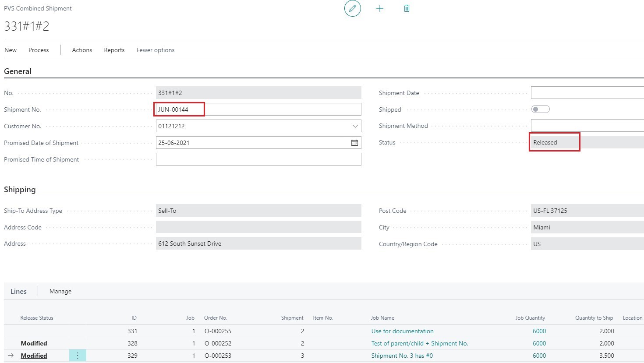Open Test of parent/child + Shipment No. link

pos(420,343)
